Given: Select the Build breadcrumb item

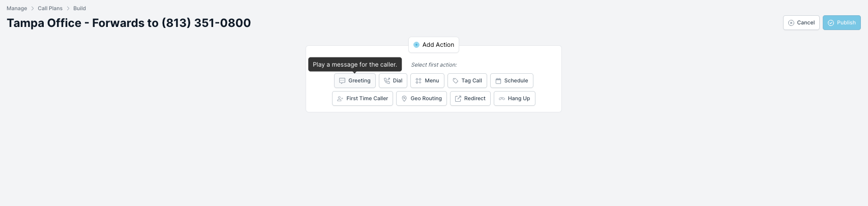Looking at the screenshot, I should (79, 8).
